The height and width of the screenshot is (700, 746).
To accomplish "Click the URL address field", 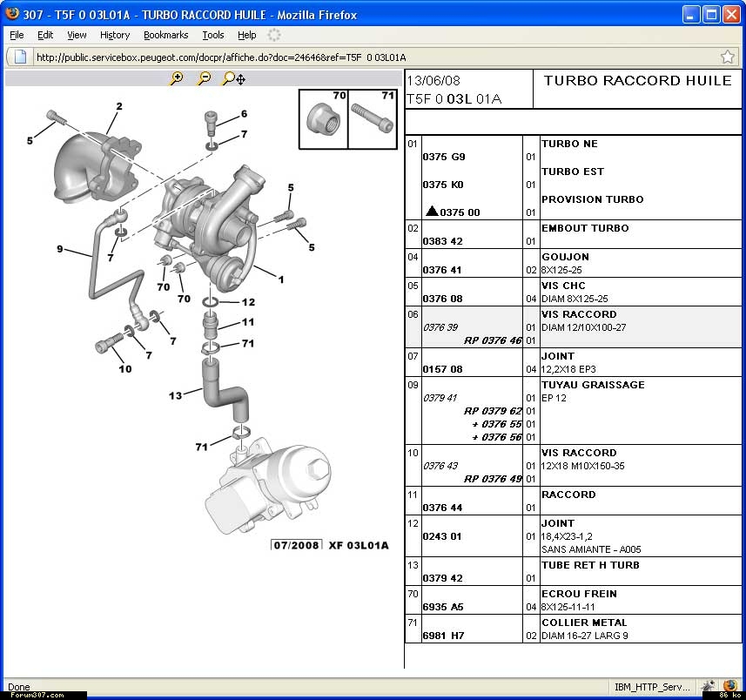I will [x=366, y=57].
